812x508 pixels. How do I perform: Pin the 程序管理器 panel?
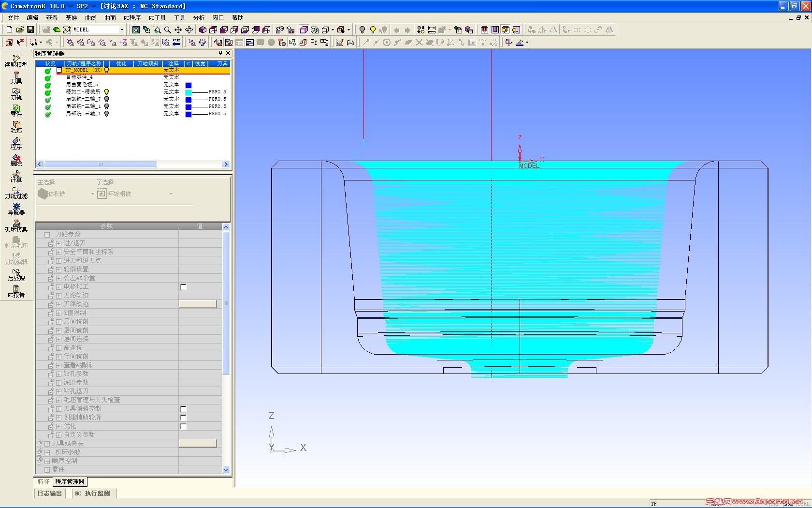click(x=220, y=53)
